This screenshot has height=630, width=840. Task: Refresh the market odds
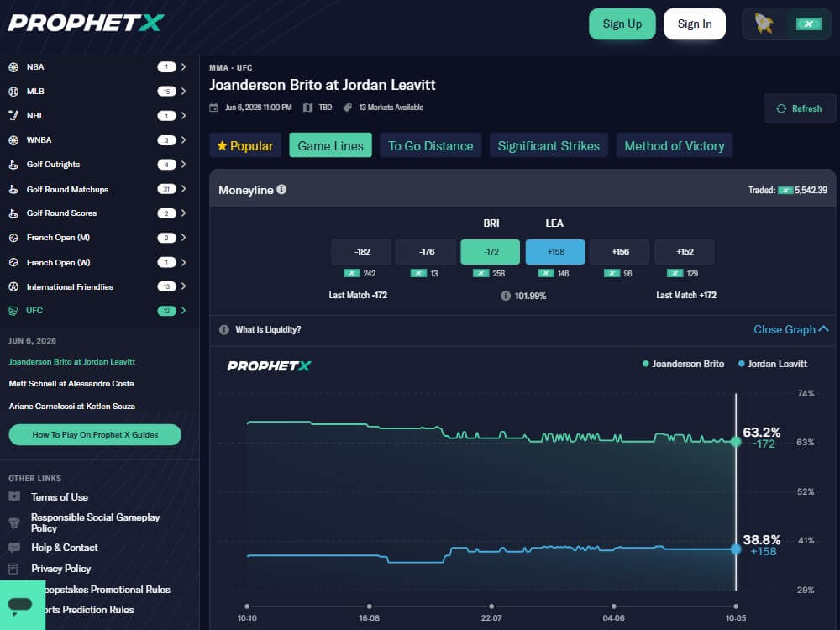[x=800, y=108]
